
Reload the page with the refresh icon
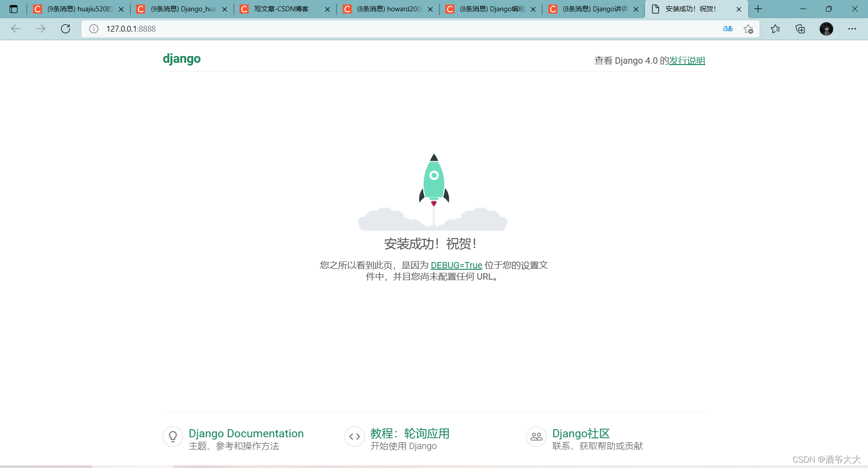click(66, 29)
